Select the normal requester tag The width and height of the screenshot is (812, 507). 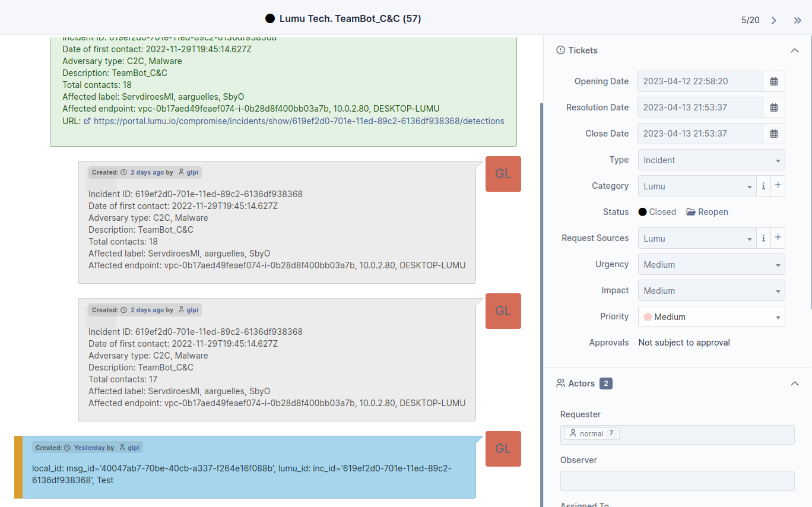(591, 434)
